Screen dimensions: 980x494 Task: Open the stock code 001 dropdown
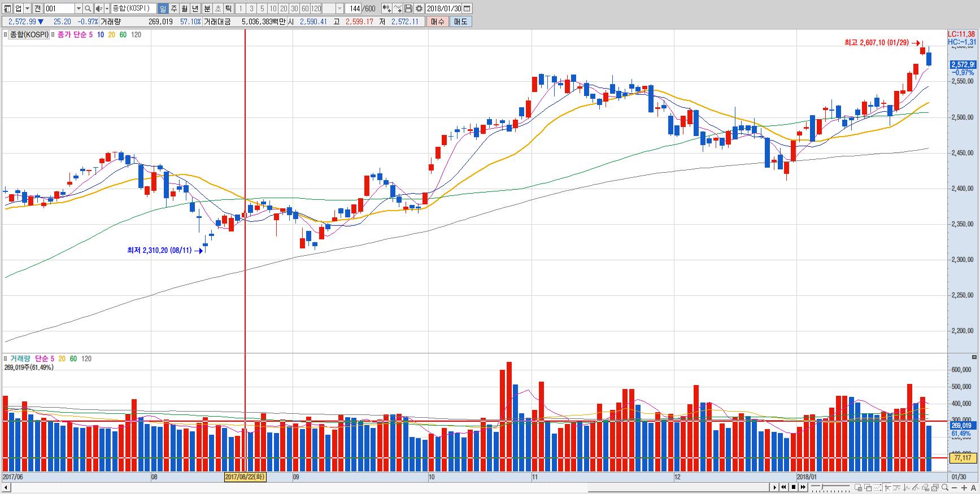click(x=79, y=8)
